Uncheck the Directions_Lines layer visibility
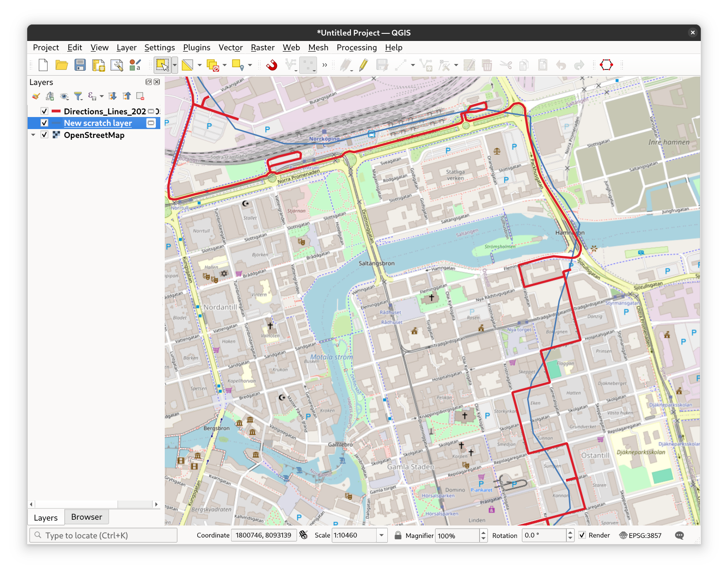The image size is (728, 574). tap(45, 111)
